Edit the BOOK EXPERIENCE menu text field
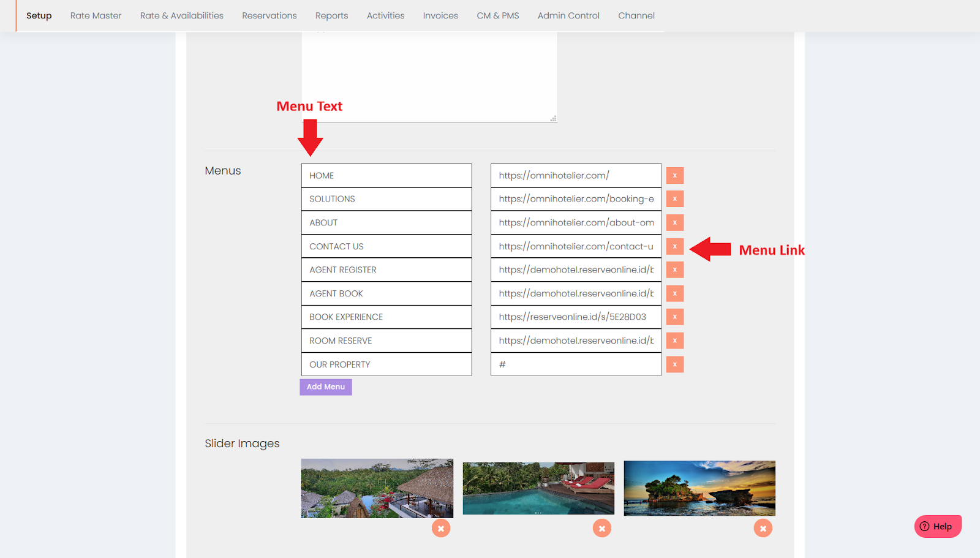The height and width of the screenshot is (558, 980). [x=386, y=317]
